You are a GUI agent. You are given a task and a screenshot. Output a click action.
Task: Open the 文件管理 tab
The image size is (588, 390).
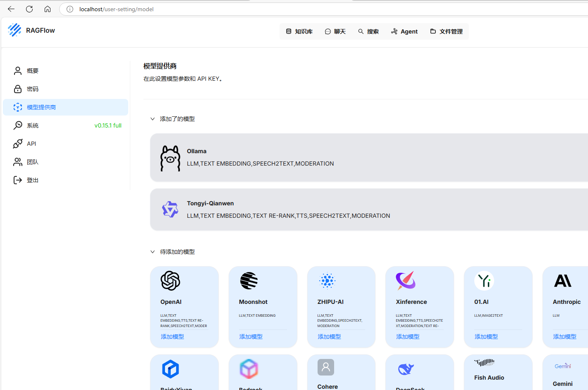click(447, 31)
